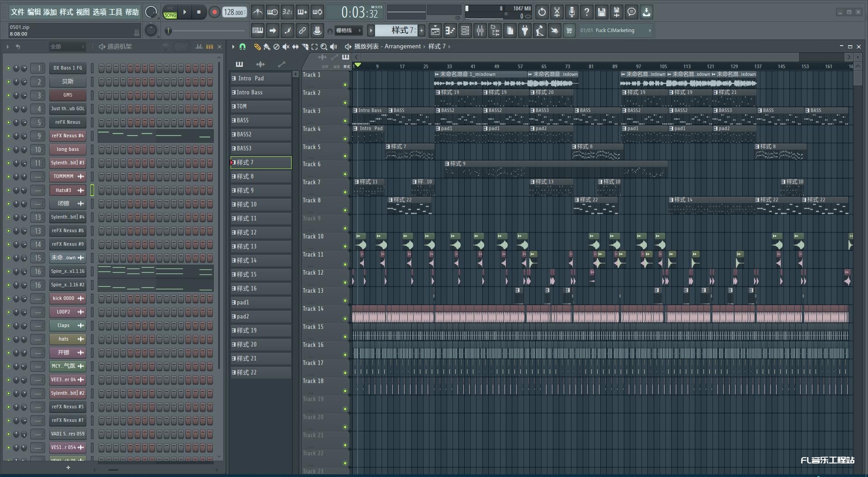Screen dimensions: 868x477
Task: Open the plugin picker plug icon
Action: (x=524, y=30)
